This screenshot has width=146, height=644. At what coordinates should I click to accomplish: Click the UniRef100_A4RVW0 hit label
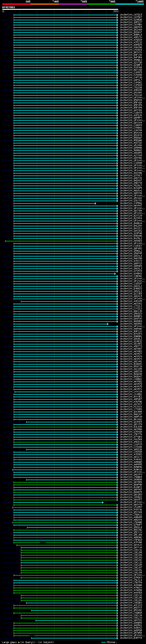pos(131,329)
